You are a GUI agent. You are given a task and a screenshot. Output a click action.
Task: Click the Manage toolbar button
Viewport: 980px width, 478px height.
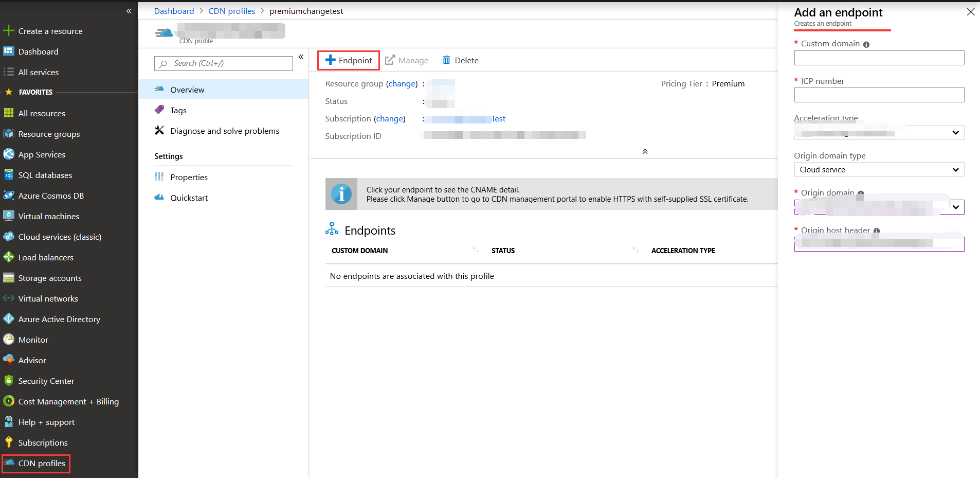click(x=407, y=60)
